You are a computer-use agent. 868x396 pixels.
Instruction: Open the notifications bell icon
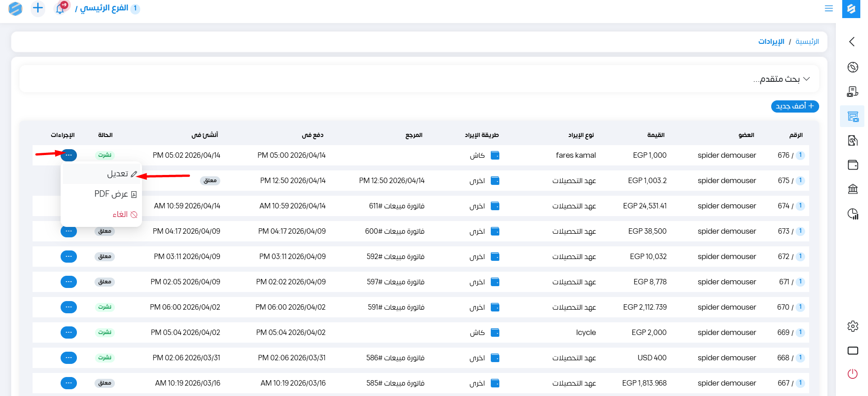tap(60, 8)
